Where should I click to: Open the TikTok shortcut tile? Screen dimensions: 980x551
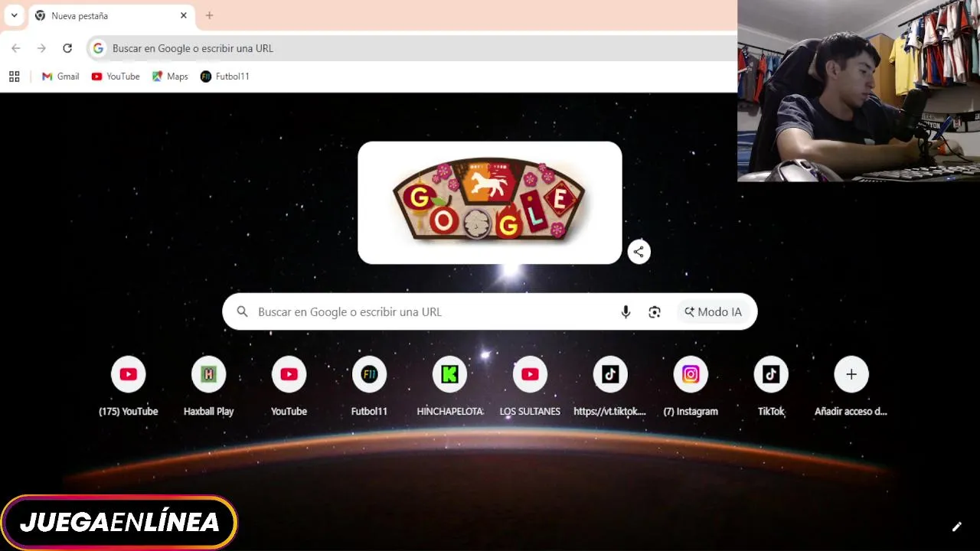771,386
